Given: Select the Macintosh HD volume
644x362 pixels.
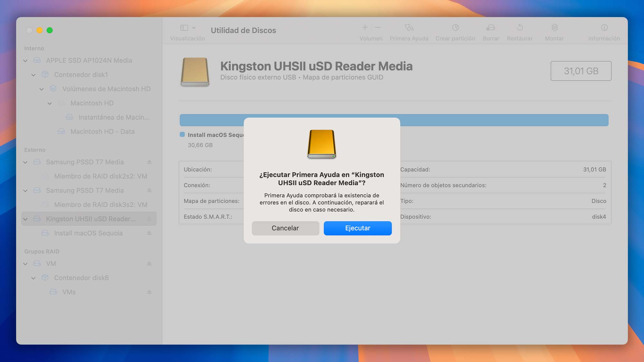Looking at the screenshot, I should point(89,103).
